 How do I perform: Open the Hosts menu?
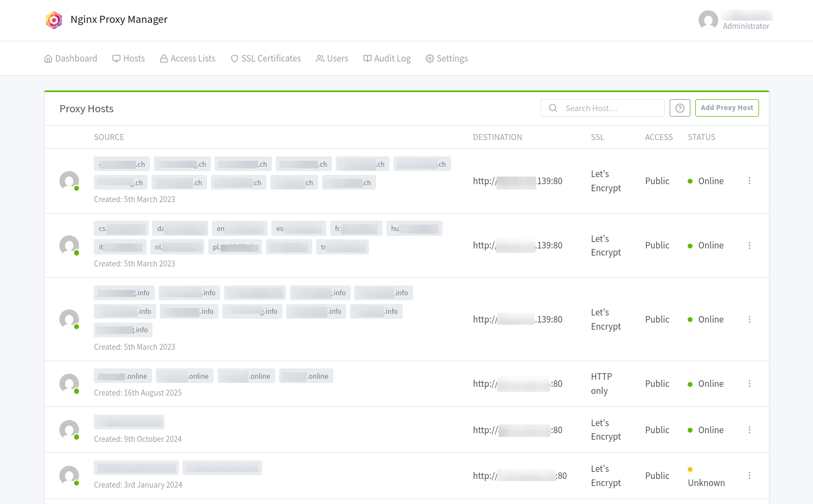point(129,58)
